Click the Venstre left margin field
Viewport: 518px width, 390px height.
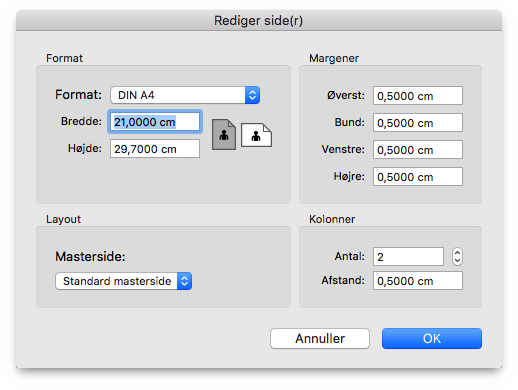click(418, 150)
